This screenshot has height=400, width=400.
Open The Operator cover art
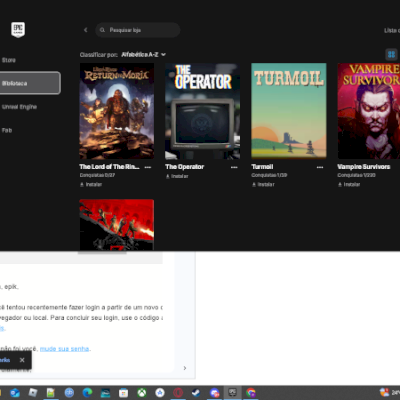point(203,111)
